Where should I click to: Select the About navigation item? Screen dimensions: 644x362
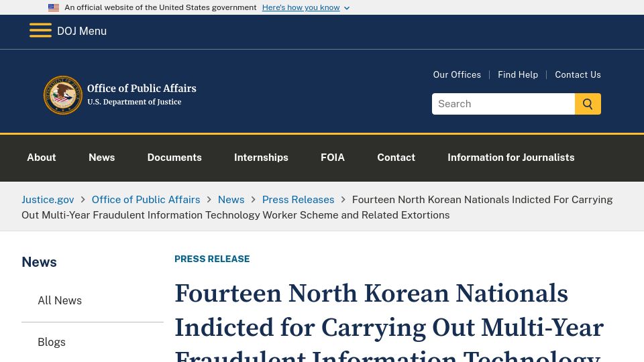tap(42, 158)
